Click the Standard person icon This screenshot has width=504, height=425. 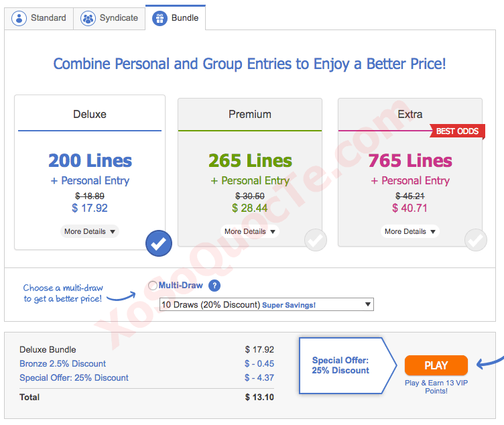point(20,18)
